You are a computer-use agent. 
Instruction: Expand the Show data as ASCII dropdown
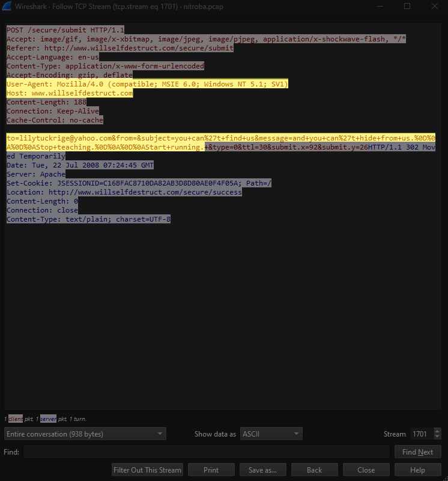(271, 434)
